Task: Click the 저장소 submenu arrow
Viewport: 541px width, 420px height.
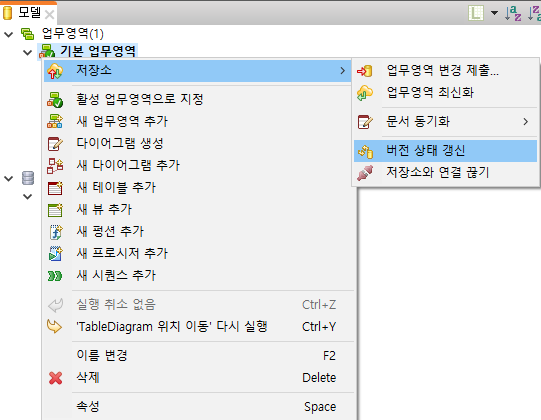Action: tap(342, 71)
